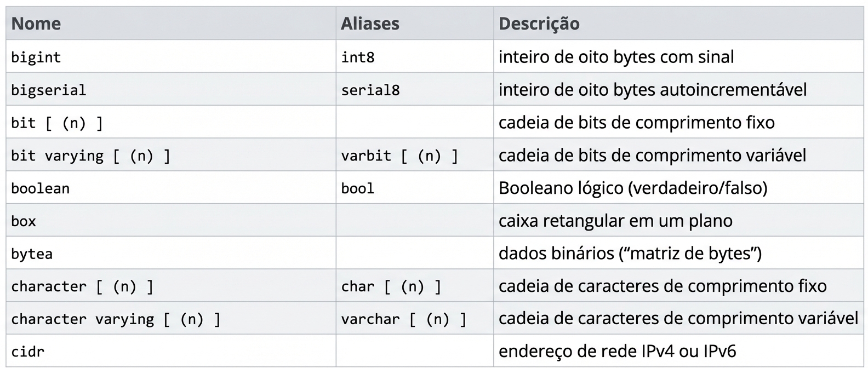Select the bigserial name cell
This screenshot has width=868, height=368.
49,90
